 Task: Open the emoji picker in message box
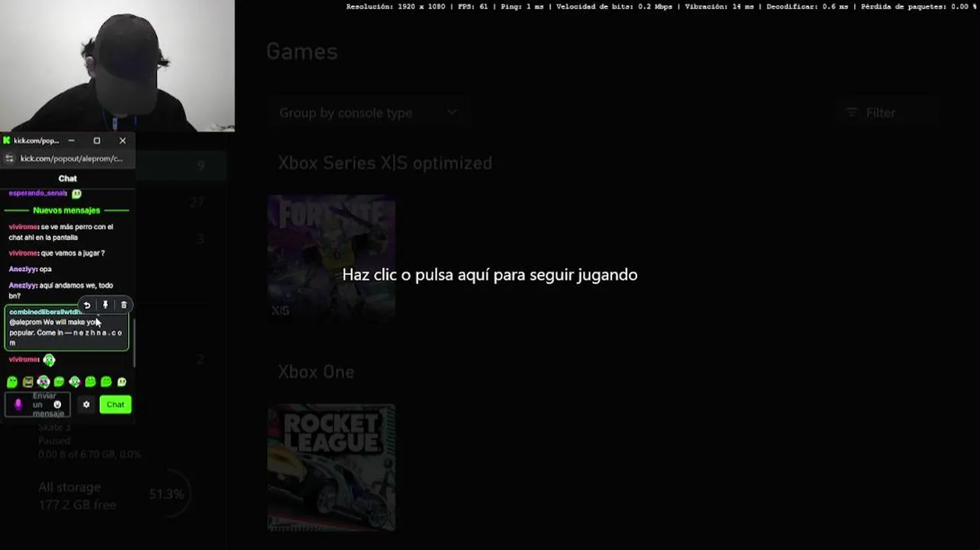(57, 404)
